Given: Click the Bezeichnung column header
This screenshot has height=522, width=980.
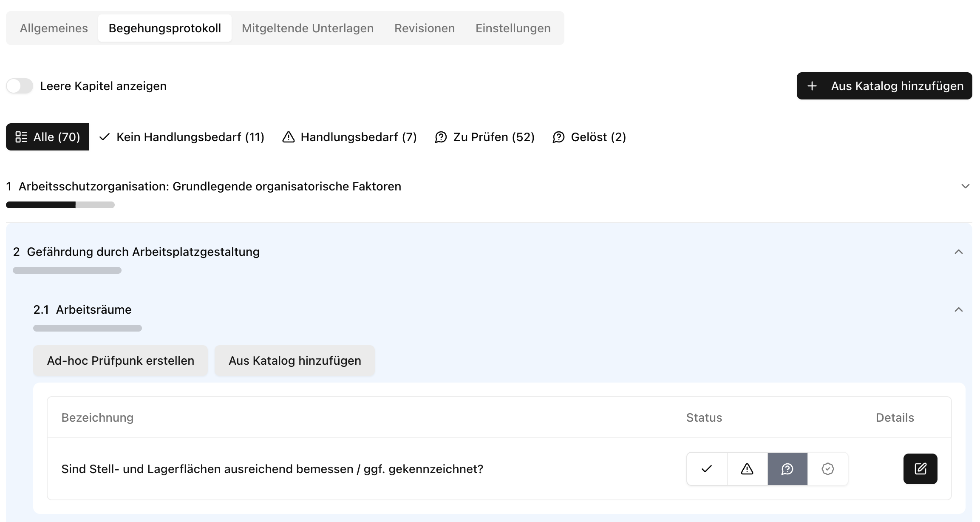Looking at the screenshot, I should tap(97, 417).
